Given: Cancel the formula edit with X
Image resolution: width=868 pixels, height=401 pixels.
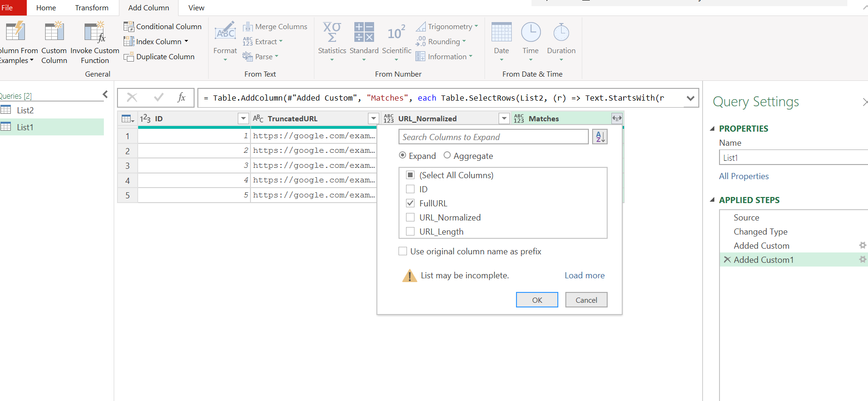Looking at the screenshot, I should tap(132, 97).
